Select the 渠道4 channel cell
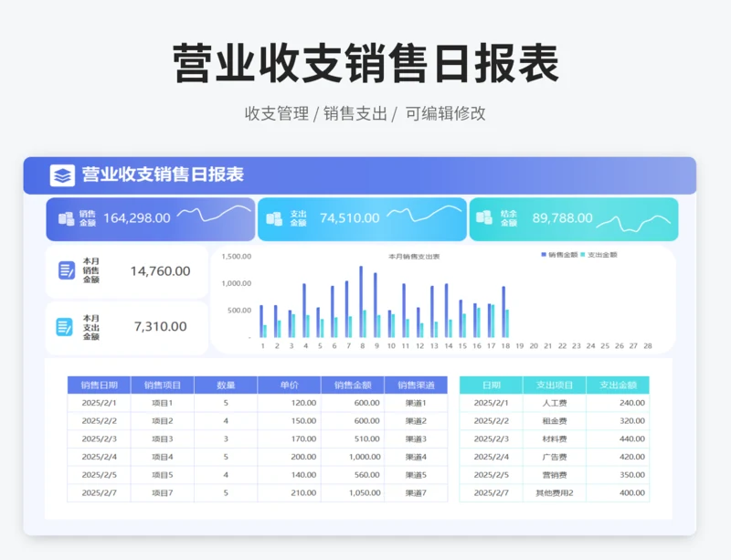The image size is (731, 560). pyautogui.click(x=416, y=457)
